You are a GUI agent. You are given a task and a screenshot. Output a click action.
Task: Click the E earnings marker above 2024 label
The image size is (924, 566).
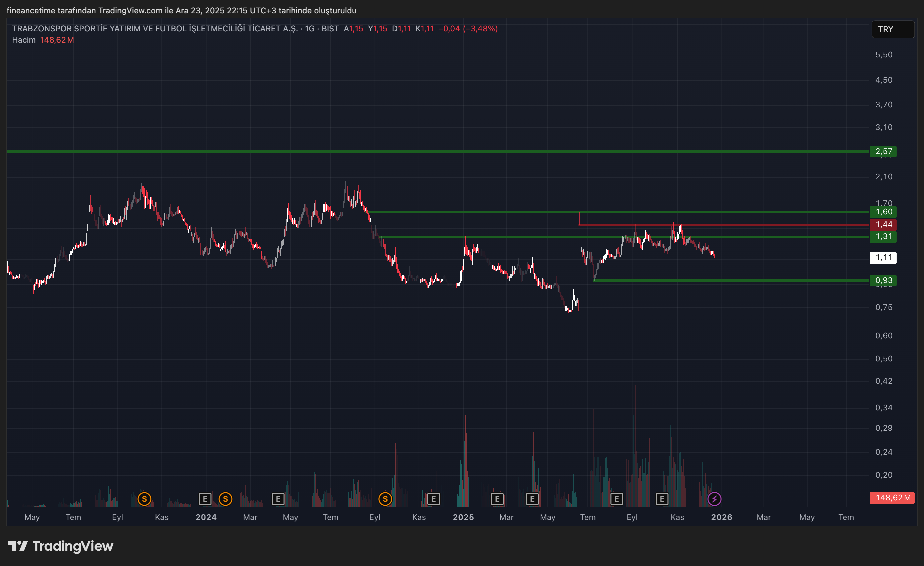(x=205, y=499)
